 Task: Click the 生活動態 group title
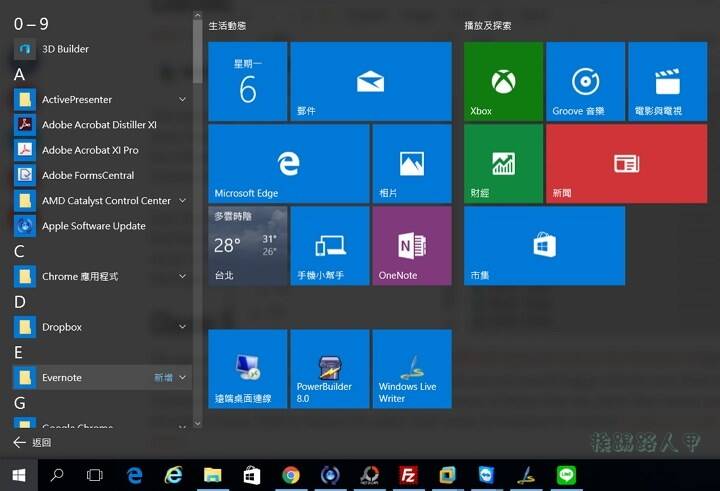pos(227,26)
